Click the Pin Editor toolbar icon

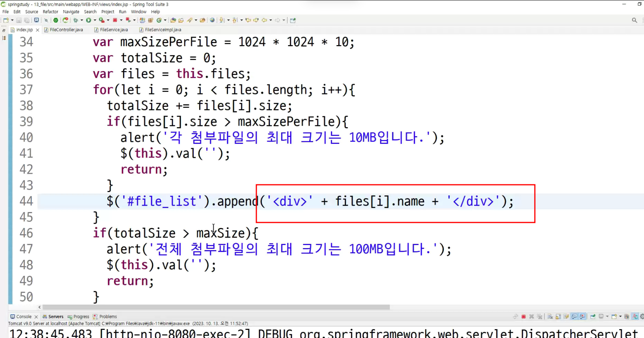coord(293,20)
